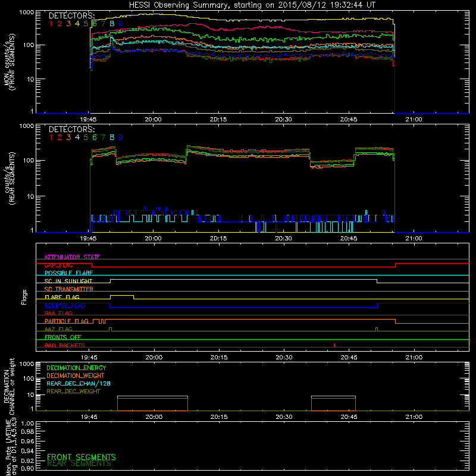Select detector 1 label in front segments legend
Screen dimensions: 476x476
[x=51, y=23]
